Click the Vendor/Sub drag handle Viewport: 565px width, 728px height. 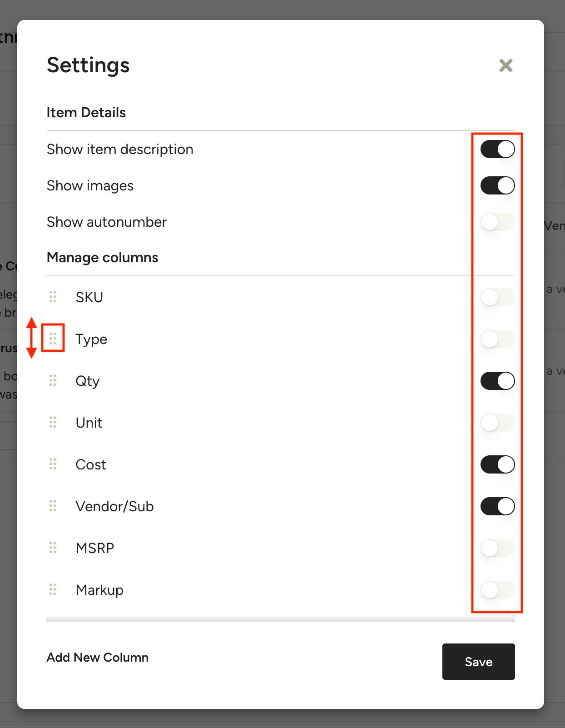point(53,506)
